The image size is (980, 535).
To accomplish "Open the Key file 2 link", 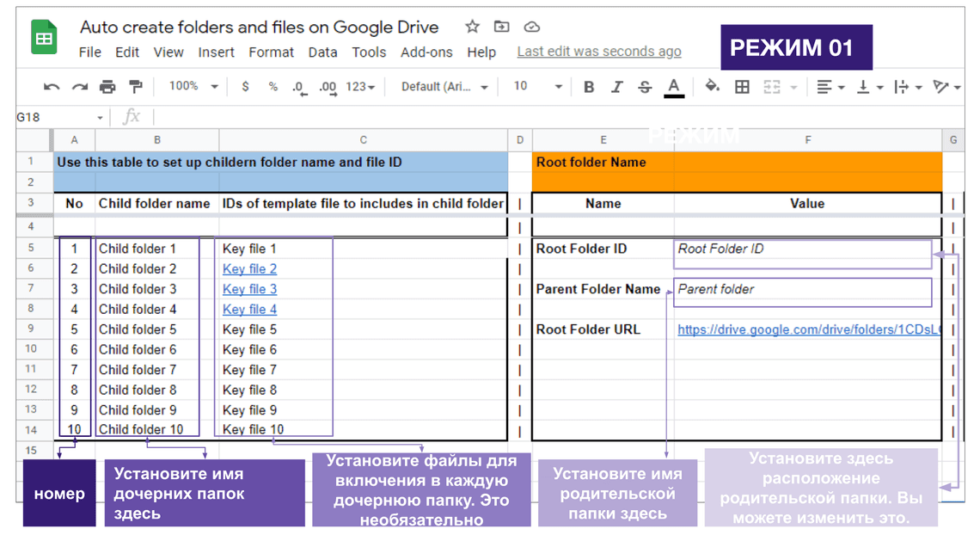I will (249, 269).
